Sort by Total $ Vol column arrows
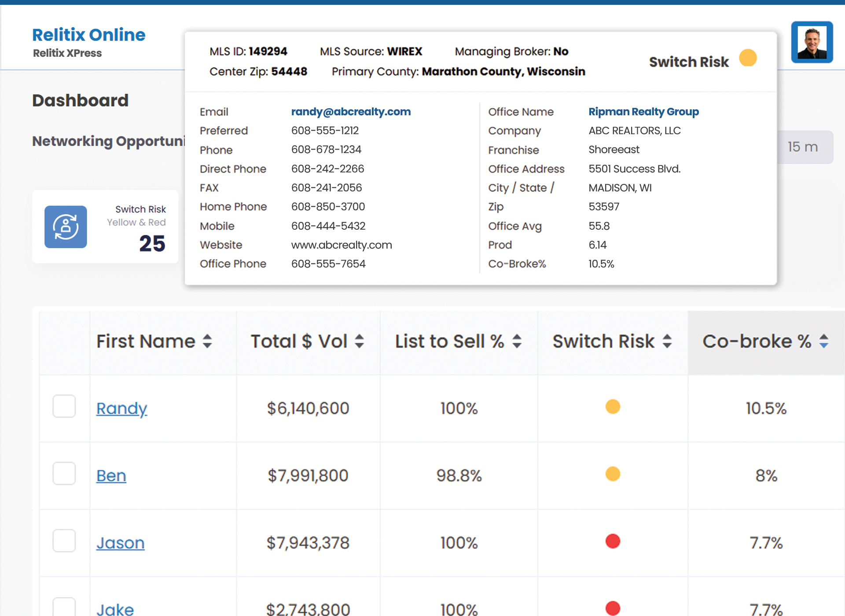 coord(359,341)
